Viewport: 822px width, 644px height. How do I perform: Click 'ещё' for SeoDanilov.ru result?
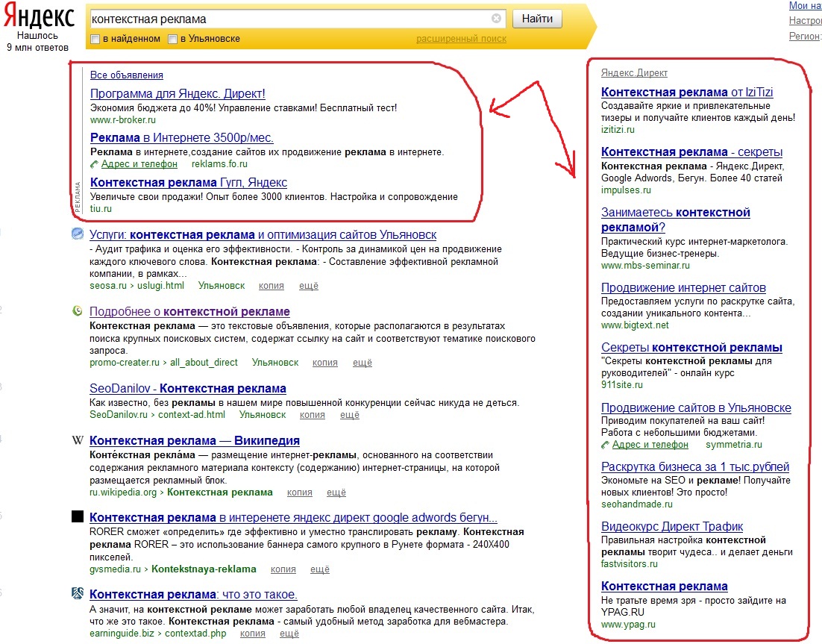click(350, 415)
